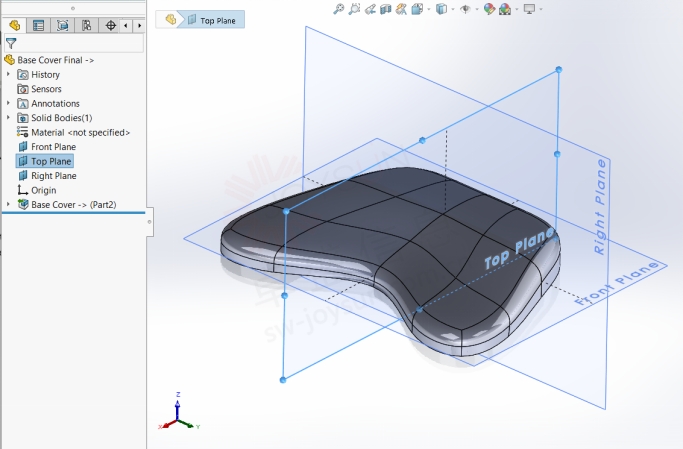
Task: Switch to the PropertyManager tab
Action: click(38, 26)
